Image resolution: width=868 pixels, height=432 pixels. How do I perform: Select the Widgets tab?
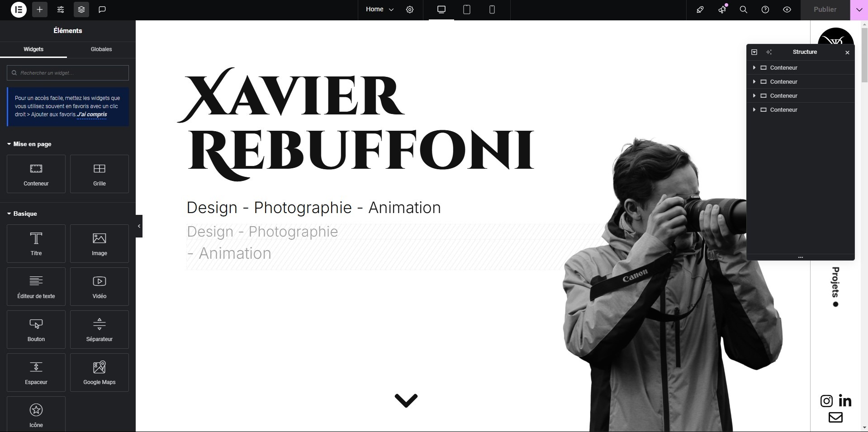point(33,49)
